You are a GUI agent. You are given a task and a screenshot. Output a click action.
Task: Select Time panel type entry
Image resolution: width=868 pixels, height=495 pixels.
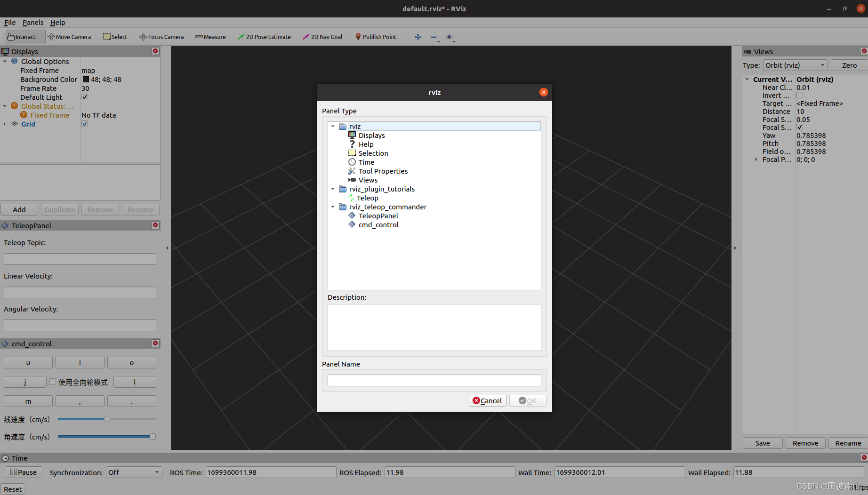[x=366, y=162]
